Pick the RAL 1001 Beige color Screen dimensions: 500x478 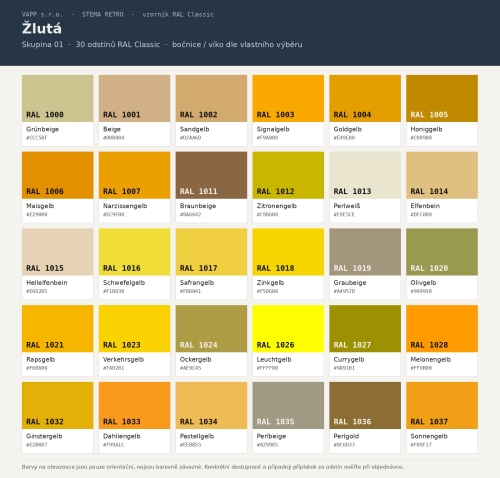(x=134, y=110)
